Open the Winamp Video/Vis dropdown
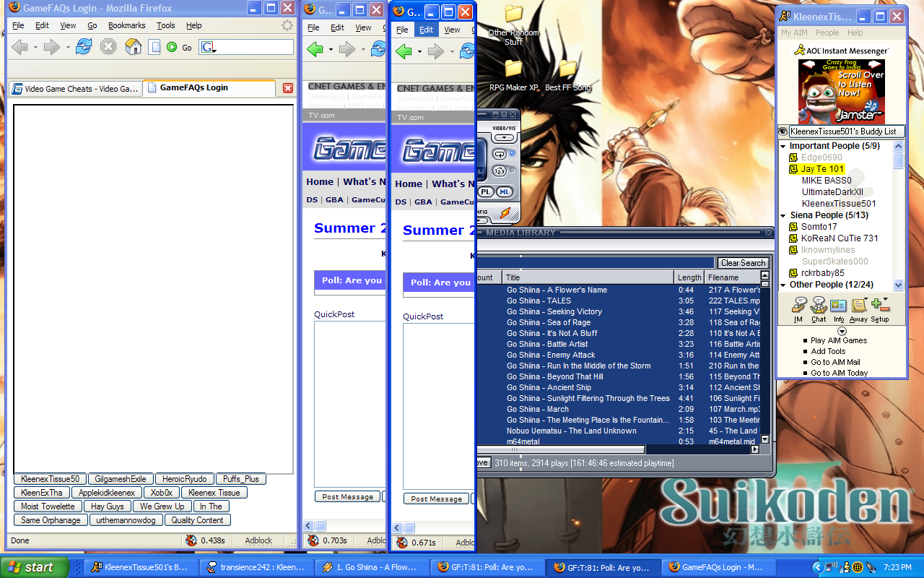The width and height of the screenshot is (924, 578). (504, 137)
